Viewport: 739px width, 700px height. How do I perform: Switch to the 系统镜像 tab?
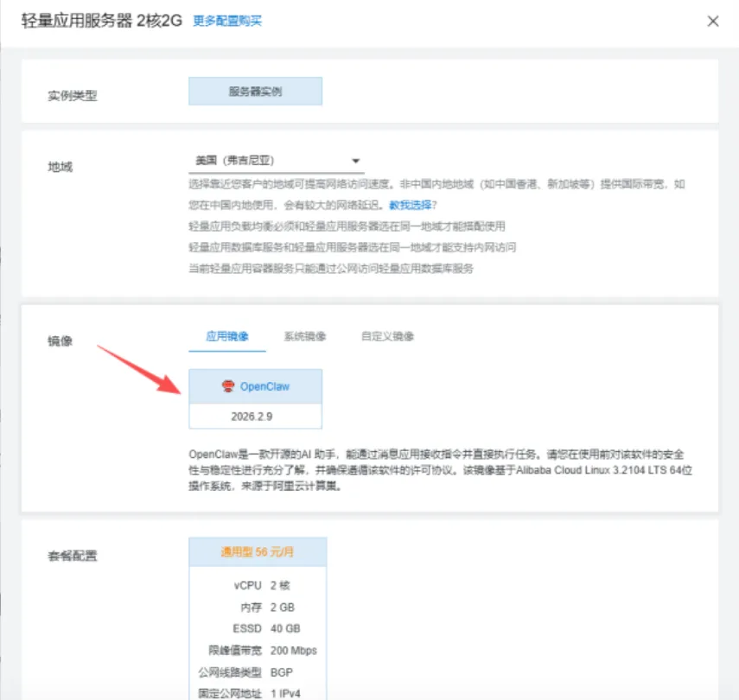tap(305, 336)
